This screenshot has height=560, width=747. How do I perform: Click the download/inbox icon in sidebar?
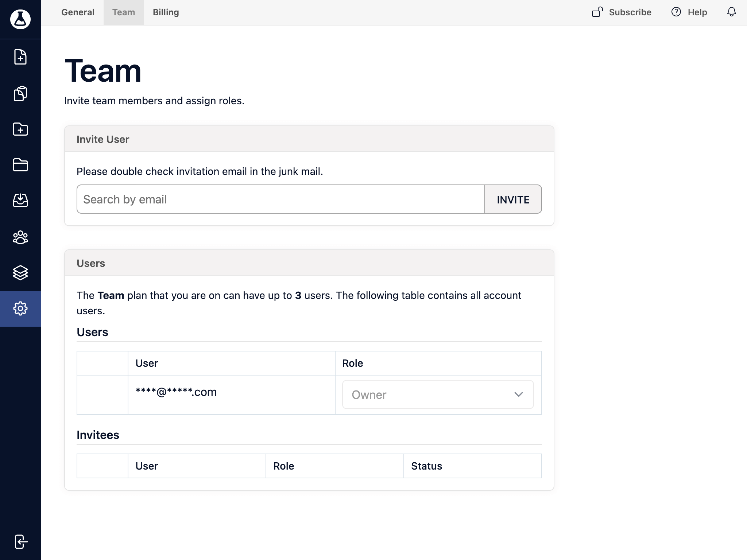tap(20, 201)
